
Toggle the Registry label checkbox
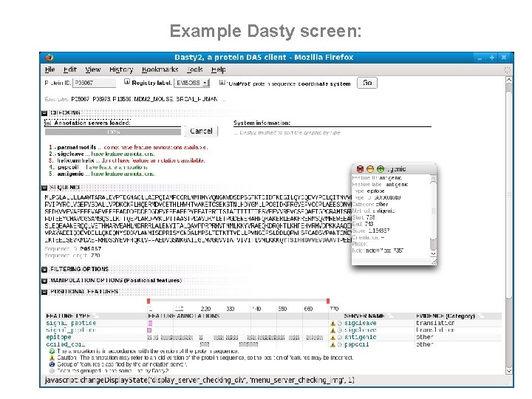[x=127, y=81]
